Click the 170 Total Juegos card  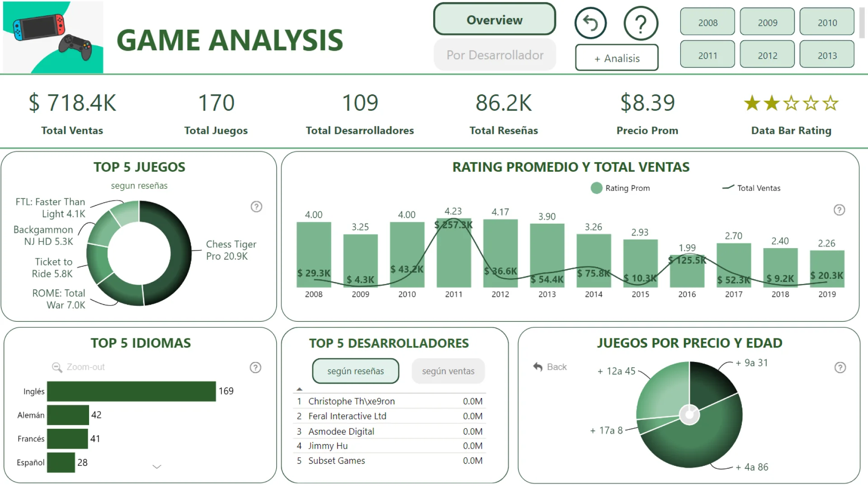(216, 113)
